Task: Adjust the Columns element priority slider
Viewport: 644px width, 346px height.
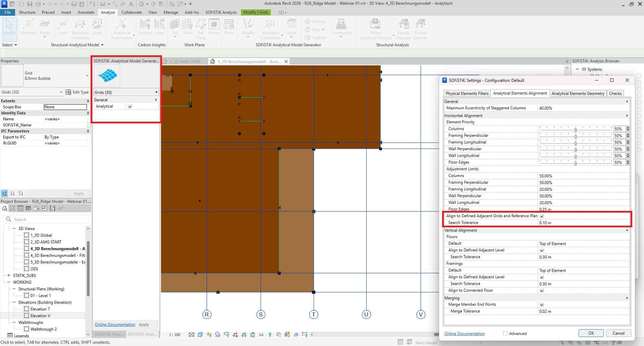Action: tap(576, 129)
